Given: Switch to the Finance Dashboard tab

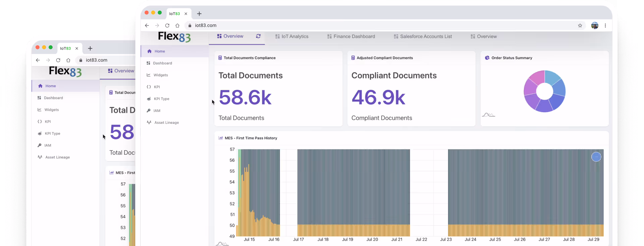Looking at the screenshot, I should point(351,37).
